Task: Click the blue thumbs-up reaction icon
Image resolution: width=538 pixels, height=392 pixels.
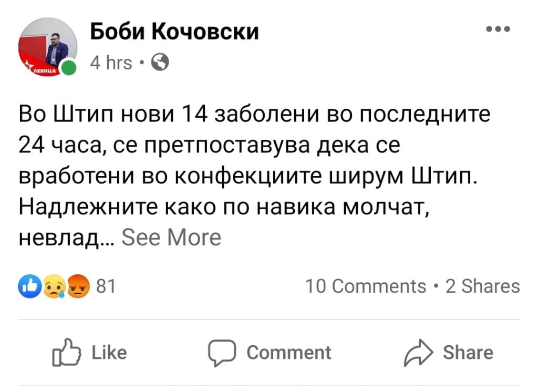Action: pyautogui.click(x=29, y=286)
